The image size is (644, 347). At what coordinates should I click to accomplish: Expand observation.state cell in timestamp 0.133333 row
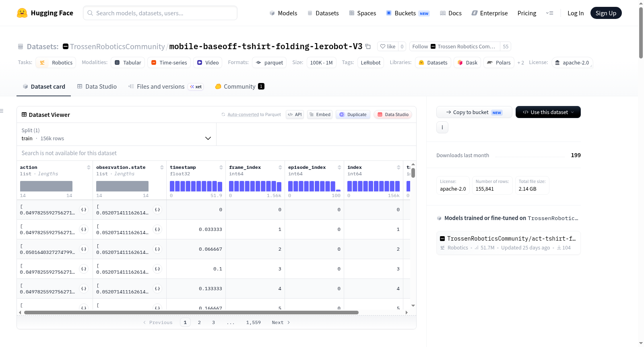[x=157, y=289]
